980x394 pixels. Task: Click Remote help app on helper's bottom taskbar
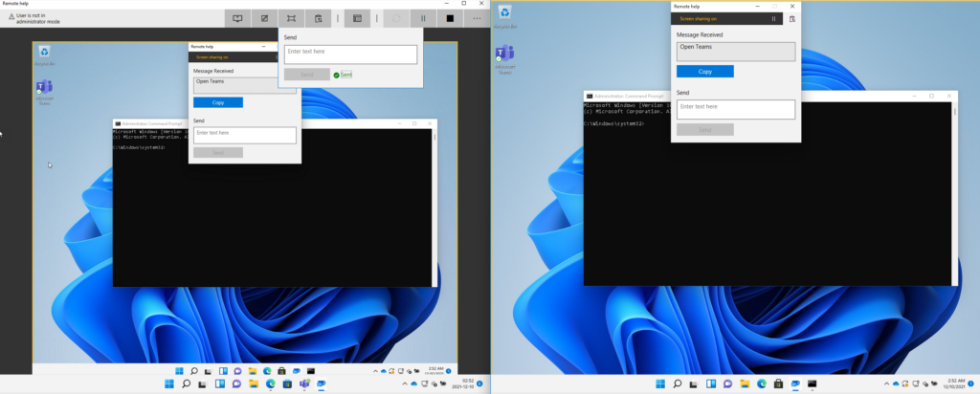coord(322,383)
